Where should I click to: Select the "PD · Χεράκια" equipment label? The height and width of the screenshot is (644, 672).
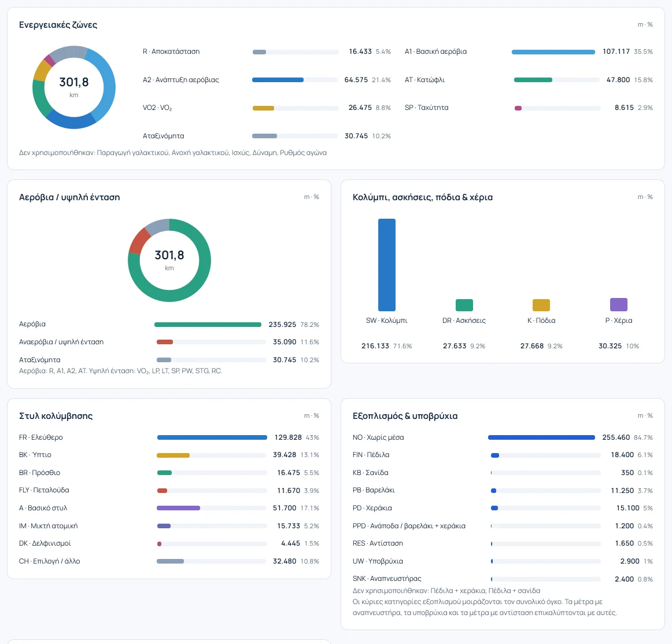372,508
